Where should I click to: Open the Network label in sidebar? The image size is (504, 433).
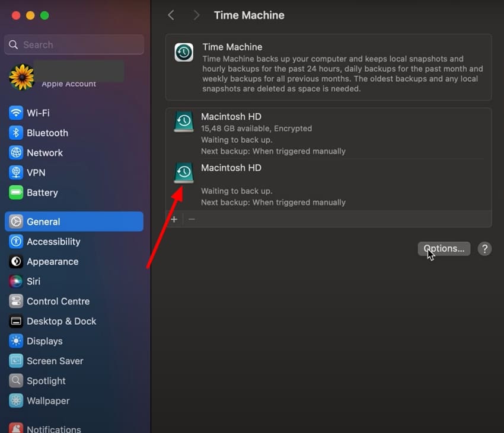pos(44,153)
